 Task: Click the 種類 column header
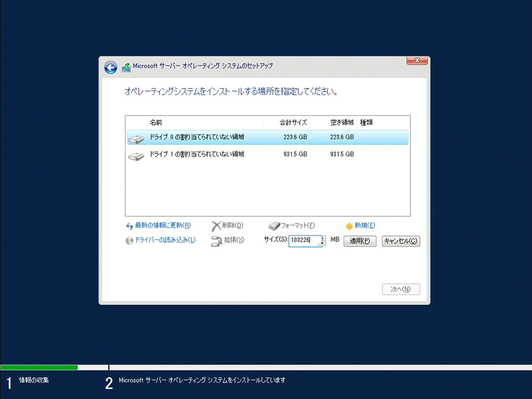coord(366,123)
